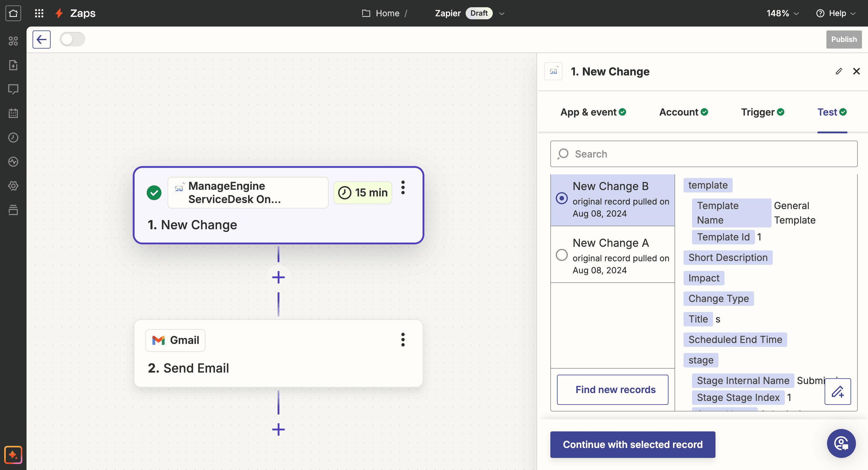Select the ManageEngine ServiceDesk app chip
Image resolution: width=868 pixels, height=470 pixels.
248,192
